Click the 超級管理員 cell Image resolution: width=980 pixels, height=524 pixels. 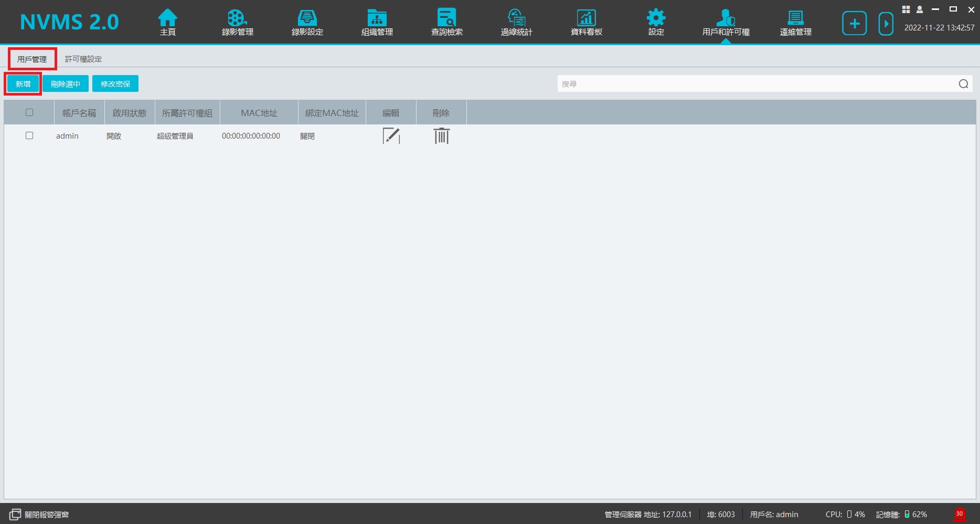pyautogui.click(x=175, y=136)
